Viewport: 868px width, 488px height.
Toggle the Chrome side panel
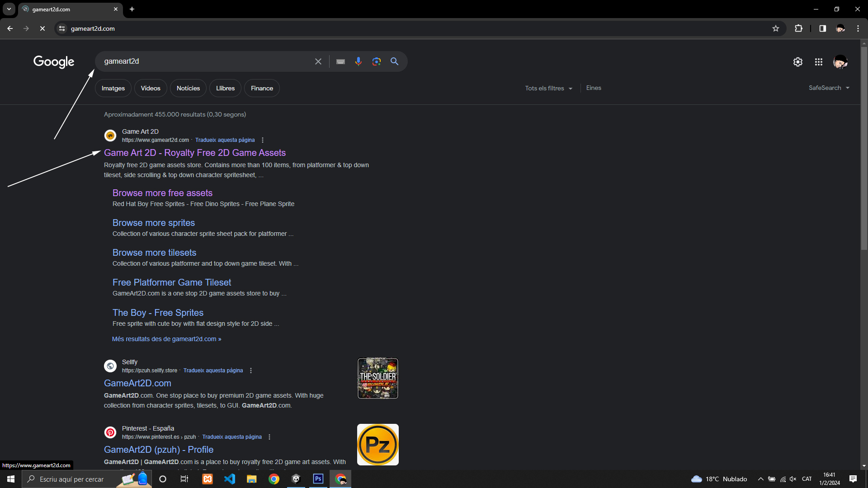(822, 28)
